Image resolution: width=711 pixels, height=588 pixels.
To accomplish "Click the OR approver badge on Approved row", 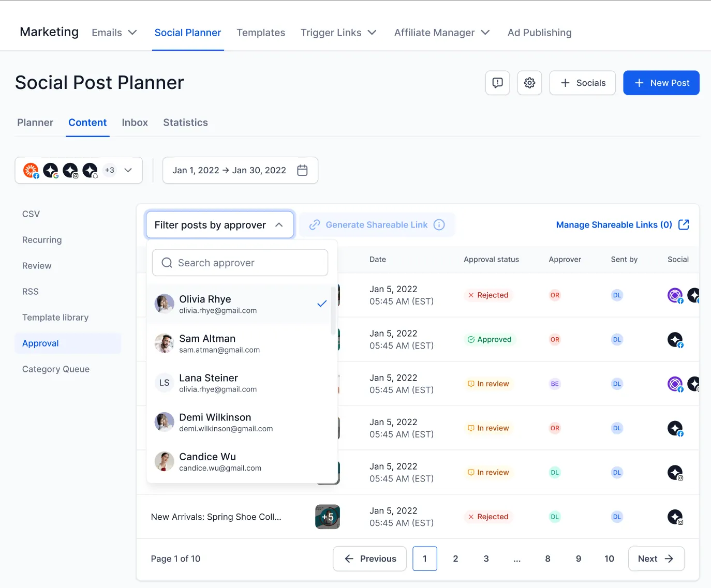I will (x=555, y=340).
